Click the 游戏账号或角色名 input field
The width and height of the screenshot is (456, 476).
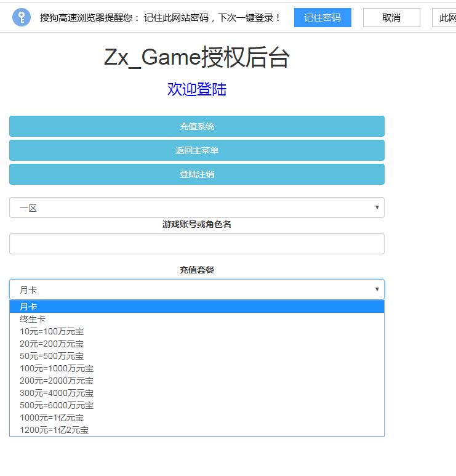[197, 244]
